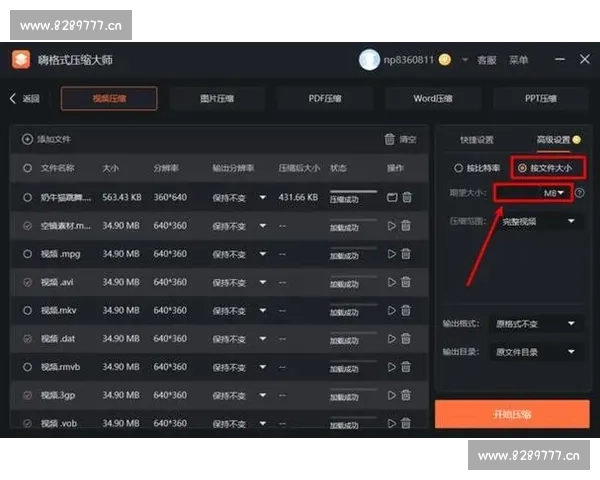Image resolution: width=600 pixels, height=480 pixels.
Task: Click the trash icon next to 清空
Action: point(389,139)
